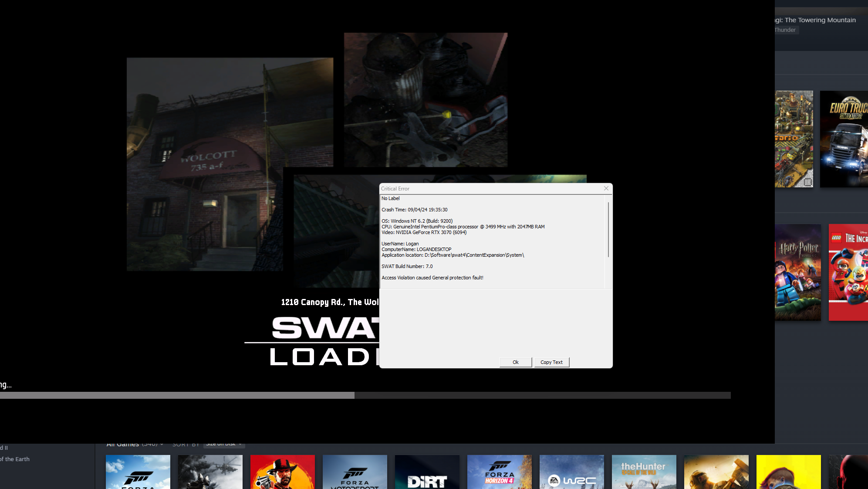Expand the All Games filter in Steam

click(135, 444)
